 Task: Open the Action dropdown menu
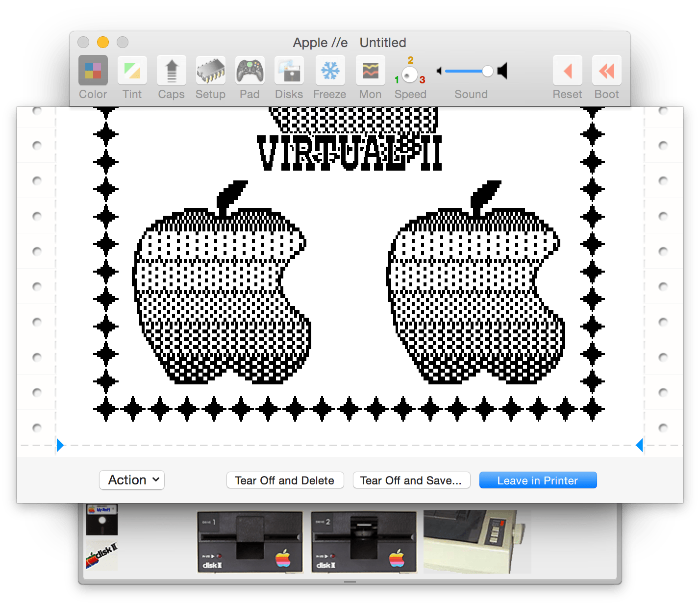132,480
